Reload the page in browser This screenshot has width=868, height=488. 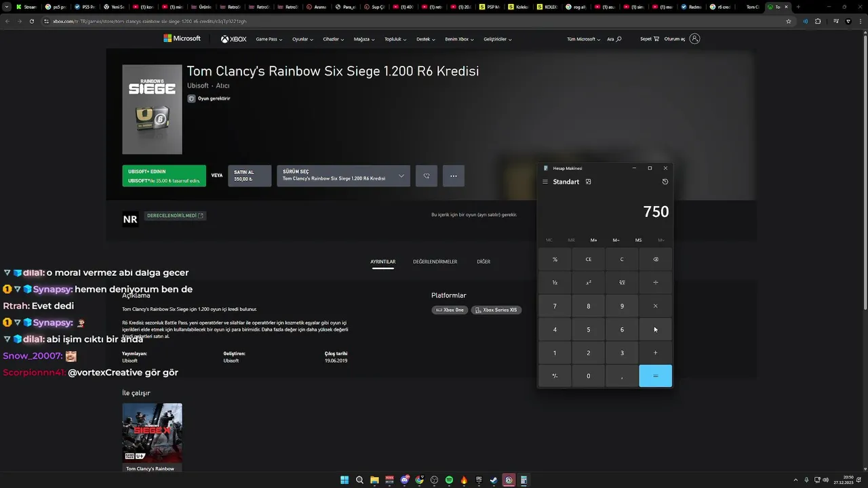pos(32,21)
